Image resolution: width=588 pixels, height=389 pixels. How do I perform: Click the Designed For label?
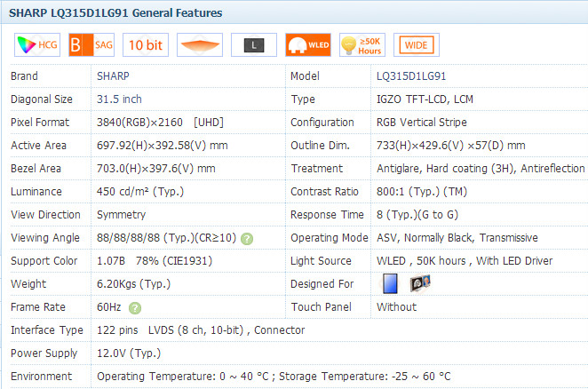pos(322,284)
